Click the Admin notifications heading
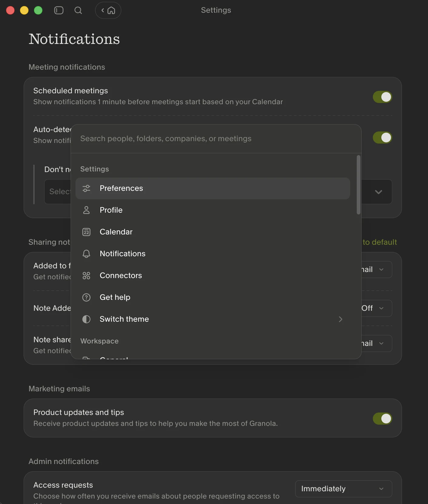428x504 pixels. click(x=64, y=462)
